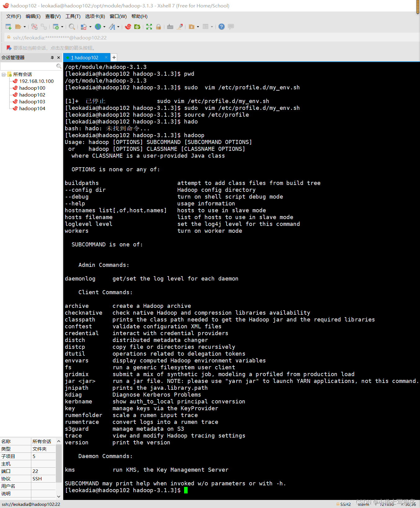Viewport: 420px width, 508px height.
Task: Click the Open Session folder icon
Action: pos(18,27)
